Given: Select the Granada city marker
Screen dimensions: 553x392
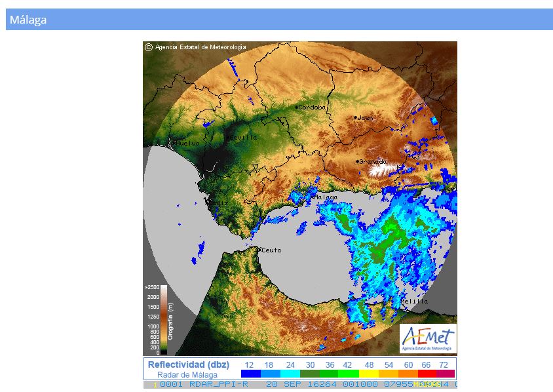Looking at the screenshot, I should 358,161.
